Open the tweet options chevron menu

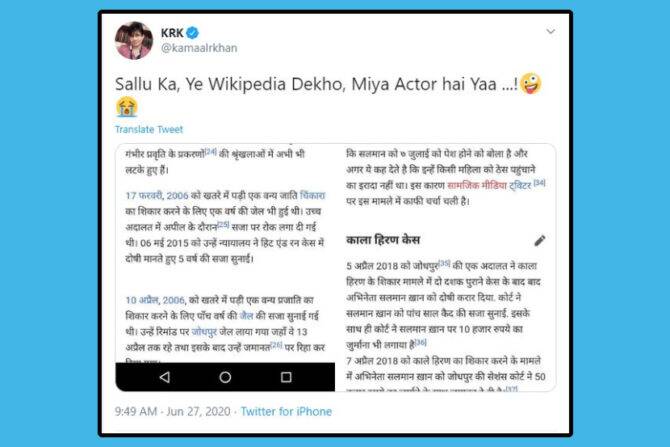tap(551, 31)
